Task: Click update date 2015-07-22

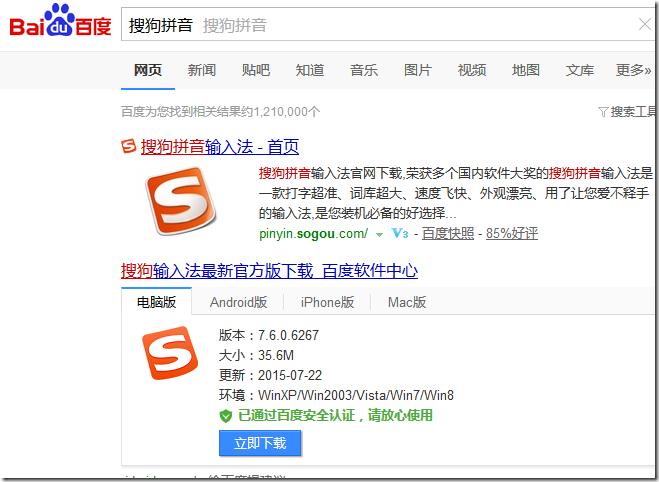Action: click(290, 375)
